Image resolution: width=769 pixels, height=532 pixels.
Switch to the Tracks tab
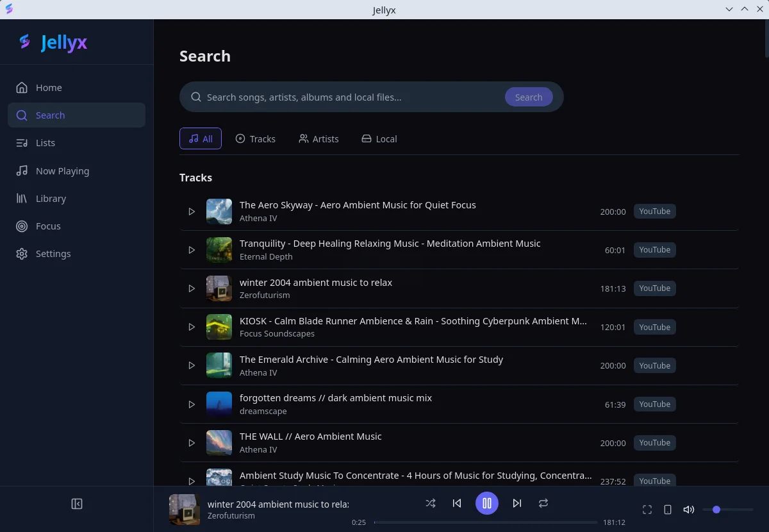[x=256, y=138]
